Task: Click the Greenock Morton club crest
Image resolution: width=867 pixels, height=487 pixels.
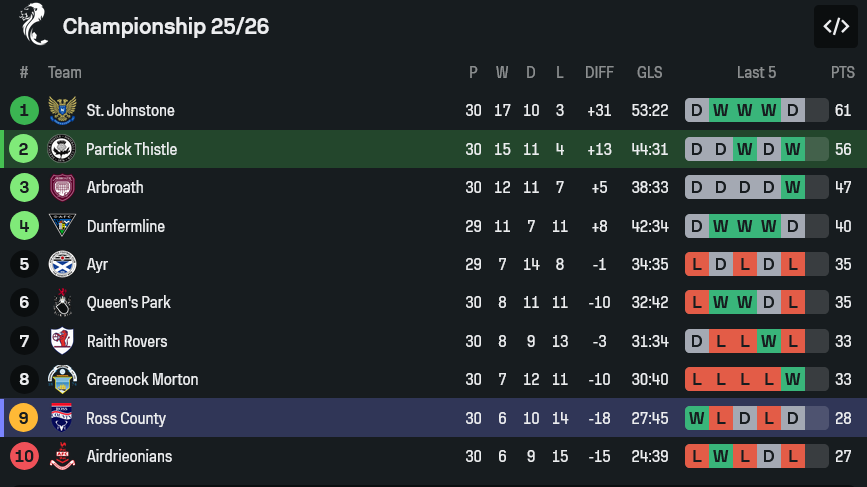Action: (62, 379)
